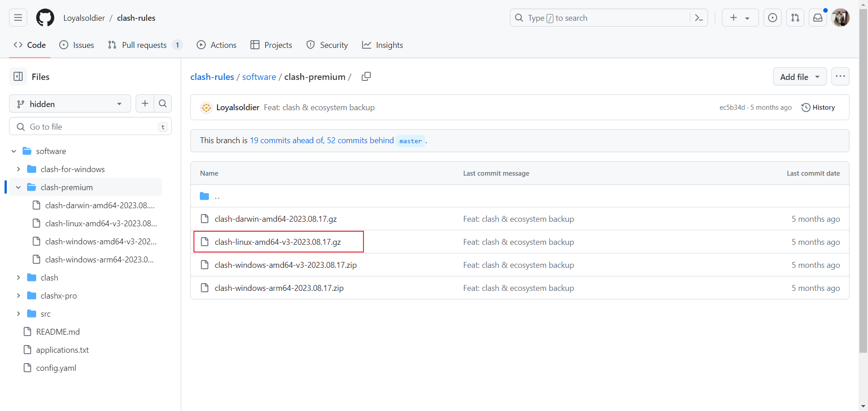Collapse the software folder in tree
The width and height of the screenshot is (868, 411).
point(14,151)
